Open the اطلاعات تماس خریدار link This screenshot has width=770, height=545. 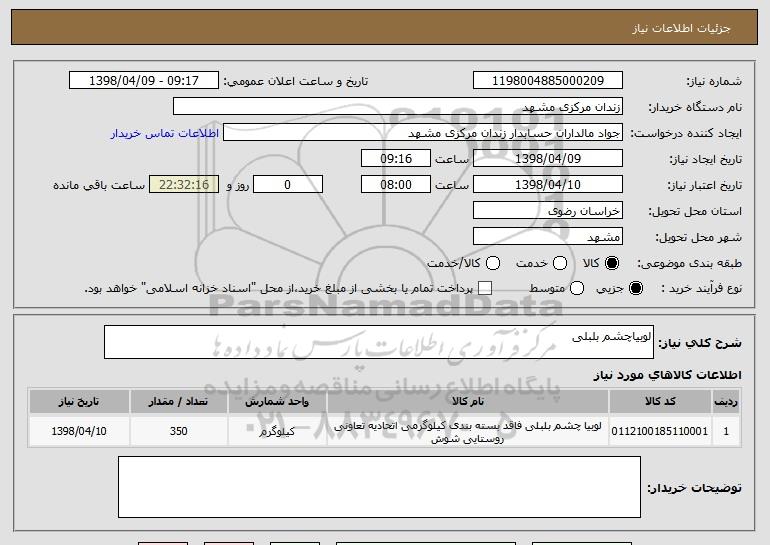pos(165,133)
